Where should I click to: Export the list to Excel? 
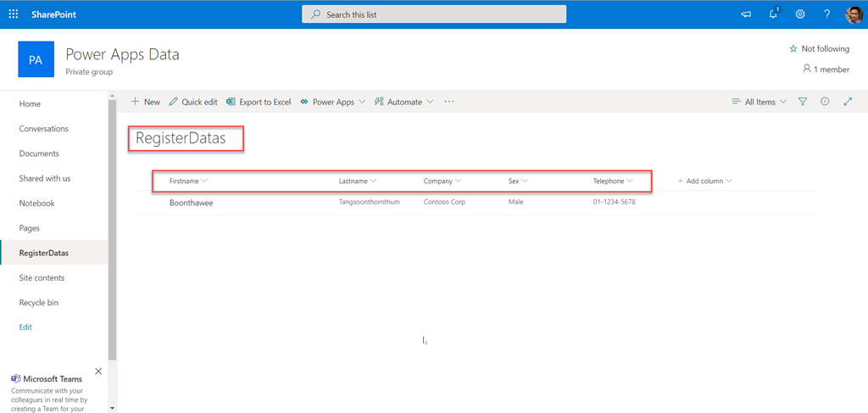tap(259, 102)
